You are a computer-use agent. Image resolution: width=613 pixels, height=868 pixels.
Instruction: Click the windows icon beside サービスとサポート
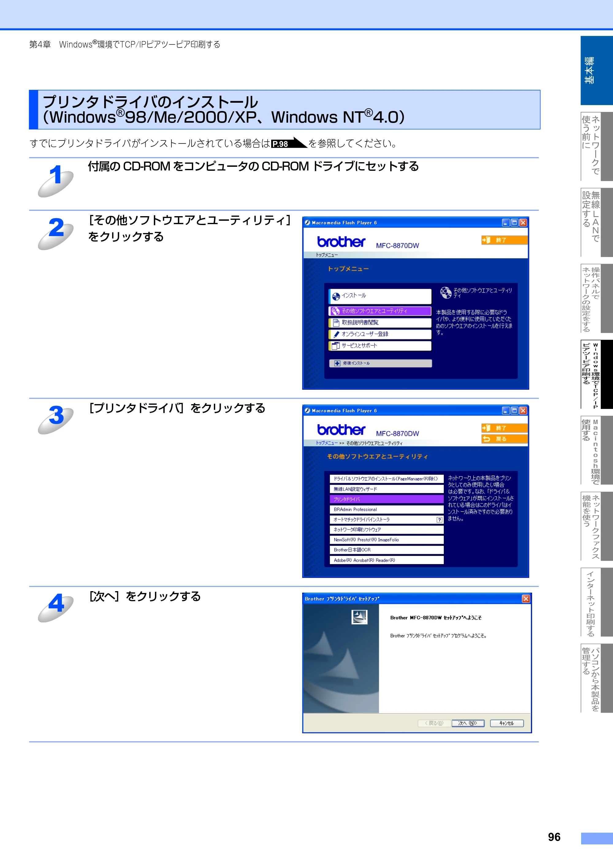coord(335,346)
